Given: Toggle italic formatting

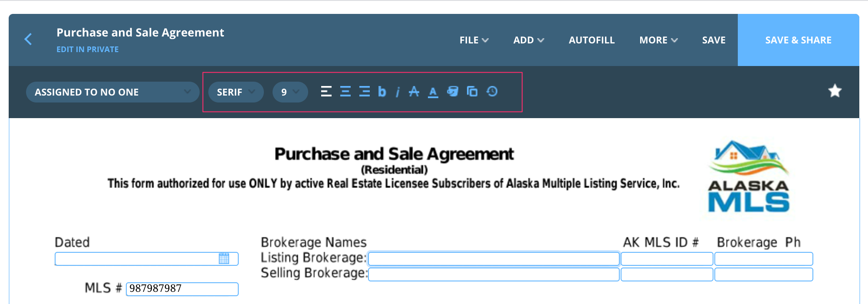Looking at the screenshot, I should tap(398, 92).
